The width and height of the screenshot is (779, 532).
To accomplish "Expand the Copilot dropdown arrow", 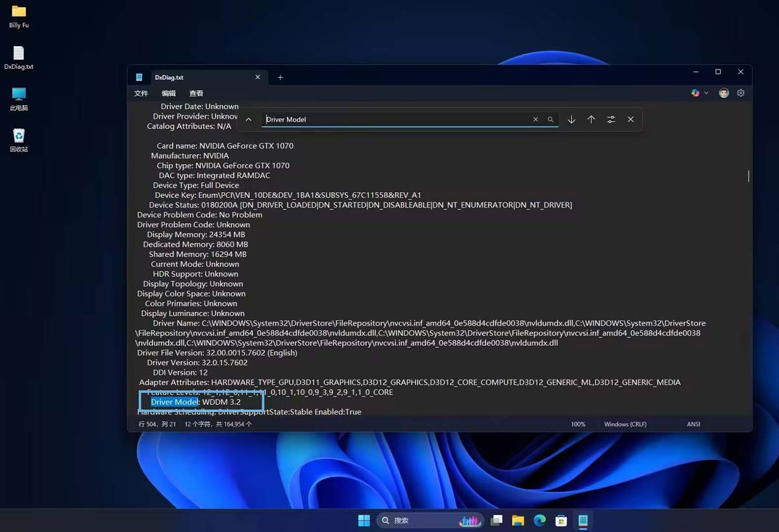I will 706,93.
